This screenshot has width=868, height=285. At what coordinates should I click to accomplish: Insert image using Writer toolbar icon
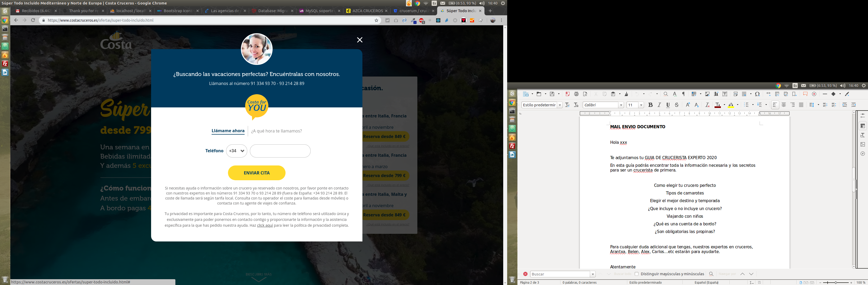coord(707,94)
